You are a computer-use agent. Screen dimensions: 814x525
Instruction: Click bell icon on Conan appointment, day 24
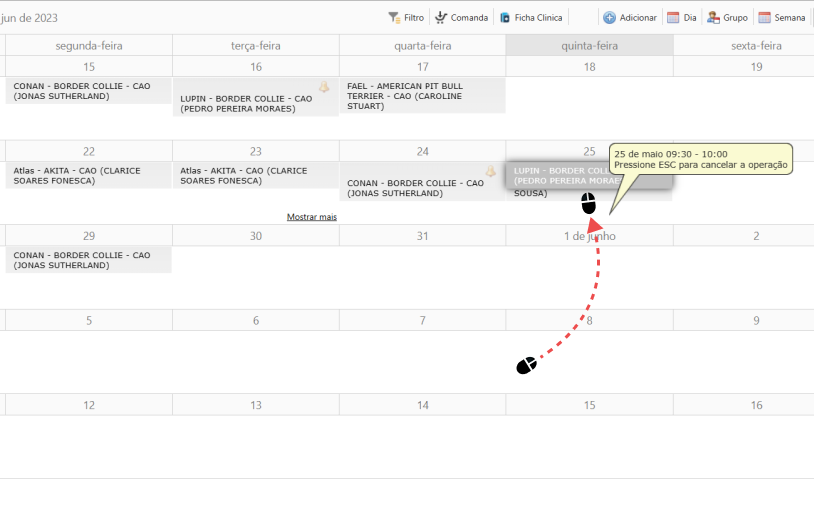coord(491,171)
